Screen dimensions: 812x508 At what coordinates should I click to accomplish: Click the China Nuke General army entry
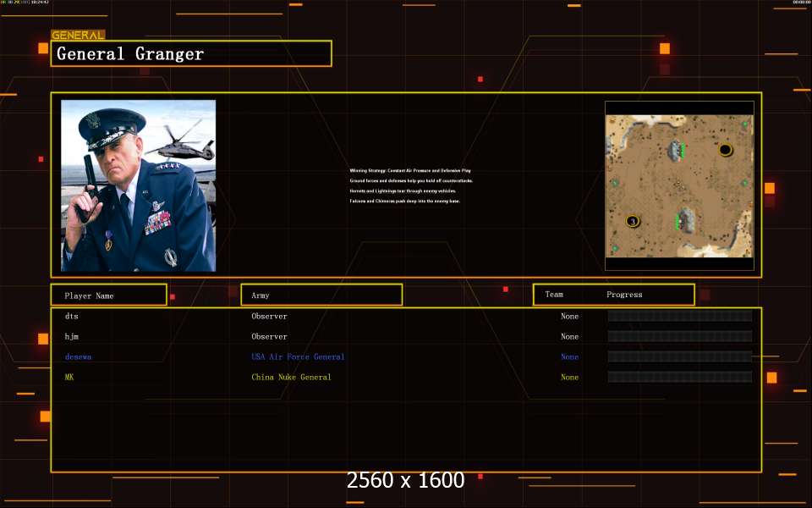291,377
